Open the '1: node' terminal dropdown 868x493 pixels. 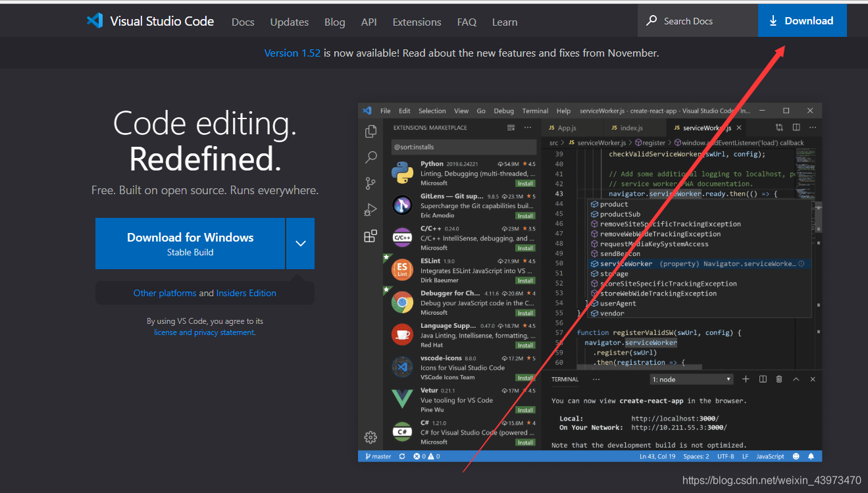point(691,379)
